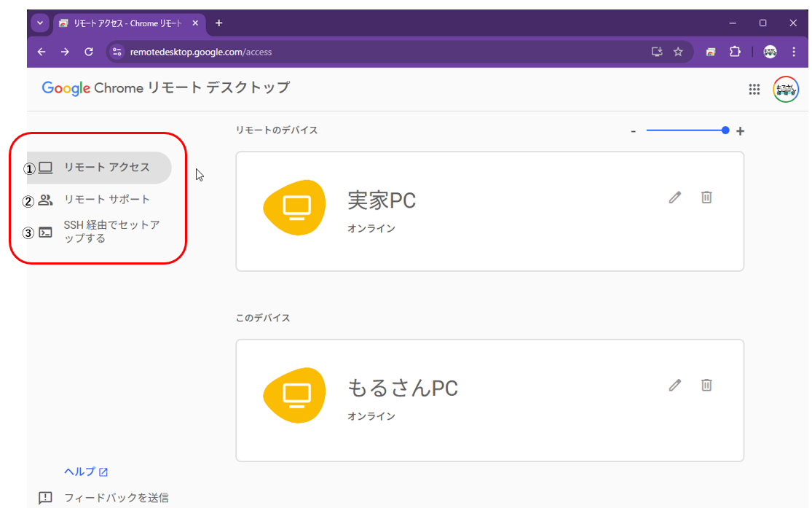
Task: Open the tab search dropdown arrow
Action: tap(40, 23)
